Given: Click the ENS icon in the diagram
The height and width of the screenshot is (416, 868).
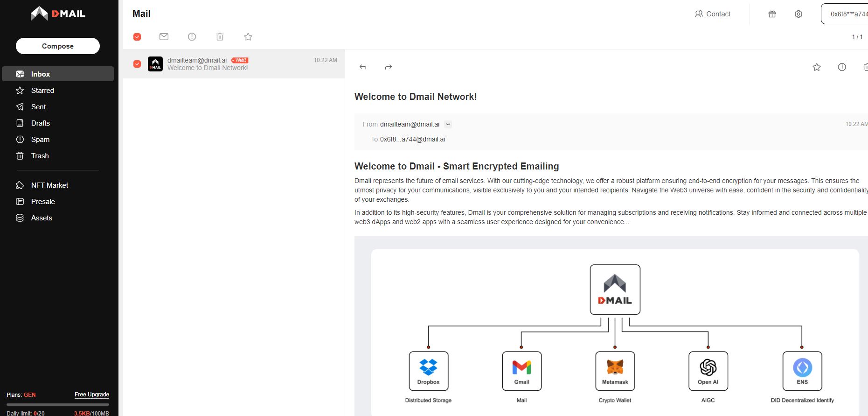Looking at the screenshot, I should (x=802, y=371).
